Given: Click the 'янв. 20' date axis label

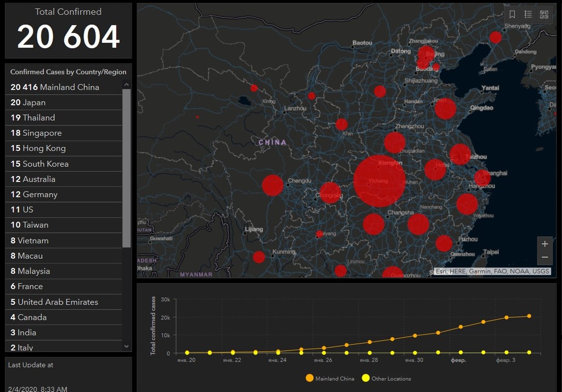Looking at the screenshot, I should coord(187,360).
